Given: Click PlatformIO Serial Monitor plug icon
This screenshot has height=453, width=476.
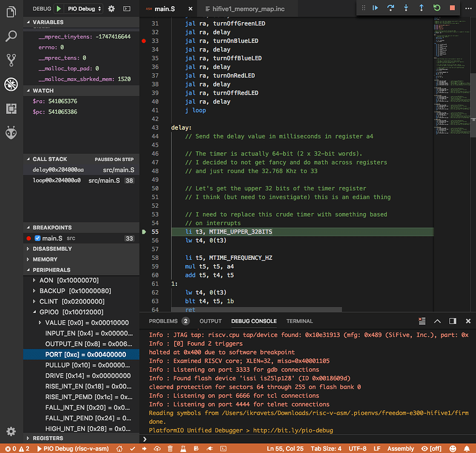Looking at the screenshot, I should (210, 448).
